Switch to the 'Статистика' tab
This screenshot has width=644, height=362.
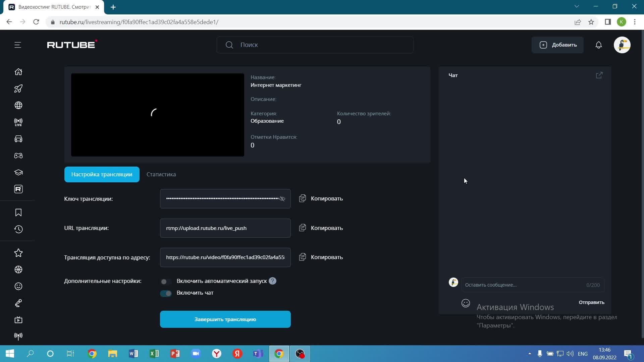[x=161, y=174]
